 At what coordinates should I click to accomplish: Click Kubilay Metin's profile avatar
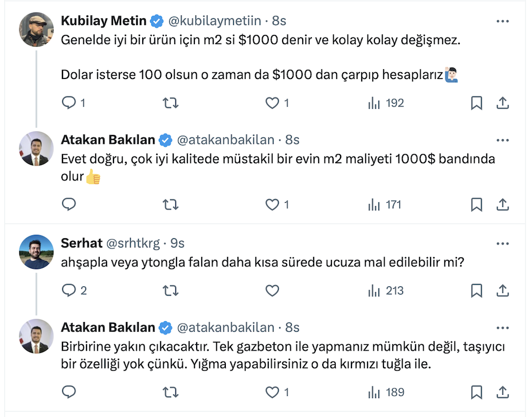[37, 29]
